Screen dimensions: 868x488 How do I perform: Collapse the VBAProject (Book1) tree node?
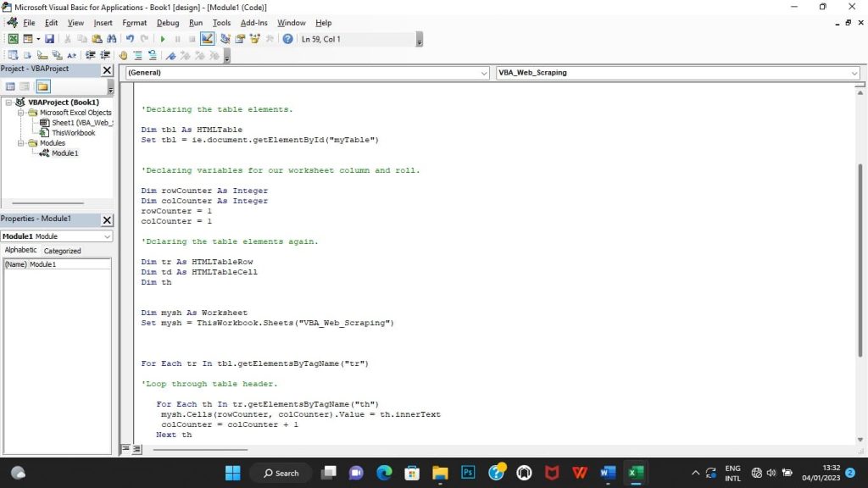tap(8, 103)
